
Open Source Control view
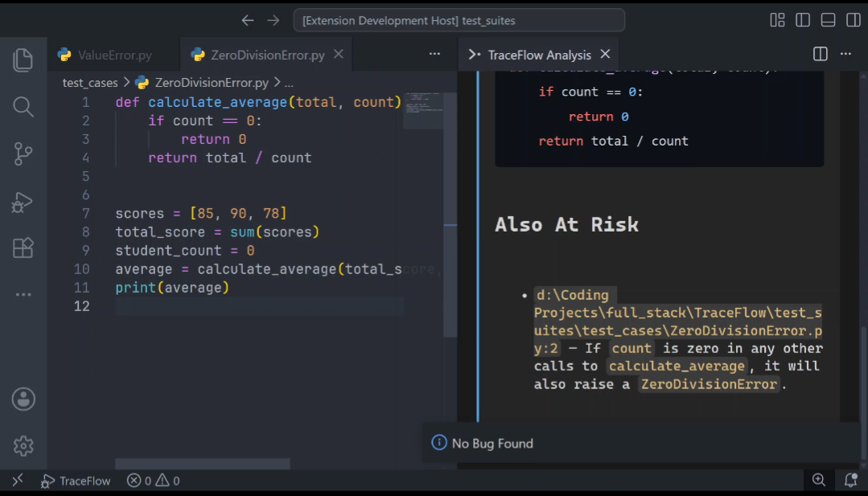click(x=23, y=154)
